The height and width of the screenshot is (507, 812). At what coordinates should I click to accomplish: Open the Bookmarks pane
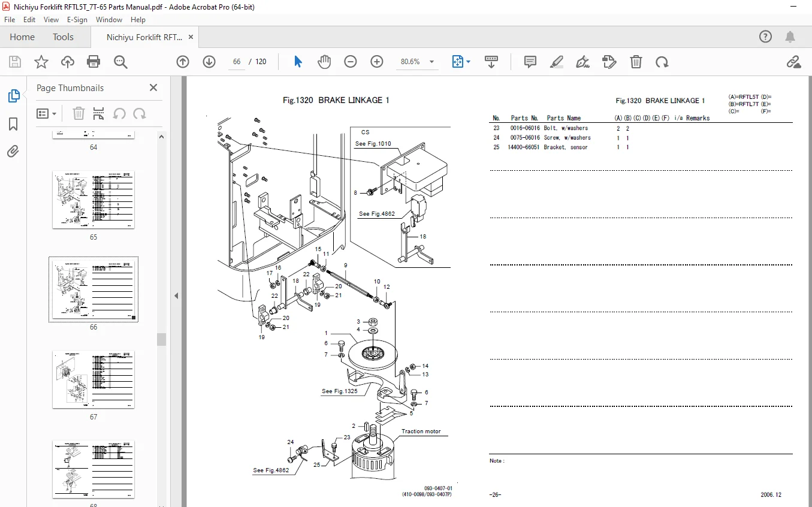click(13, 124)
